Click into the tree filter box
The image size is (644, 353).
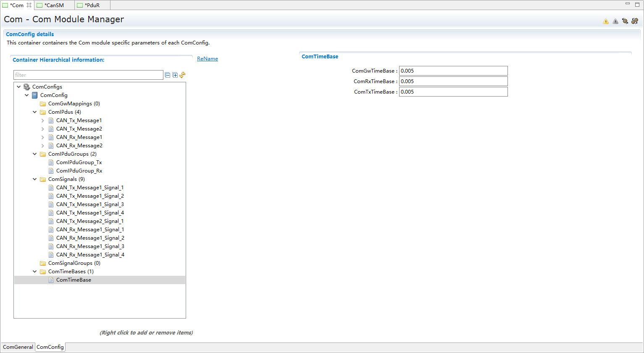point(88,75)
